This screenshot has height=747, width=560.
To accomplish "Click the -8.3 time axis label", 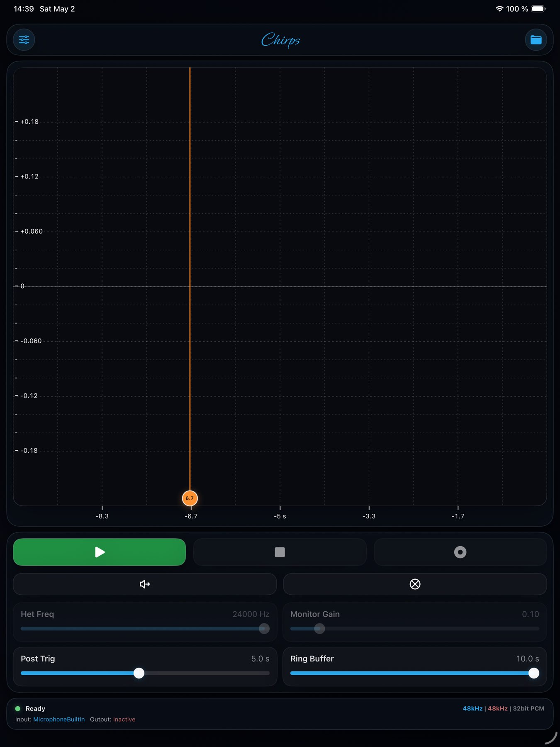I will point(102,516).
